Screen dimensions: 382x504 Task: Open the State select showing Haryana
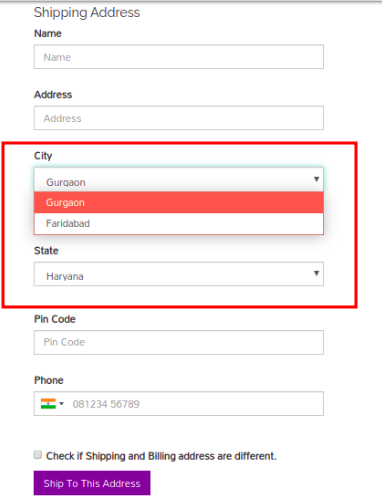(x=179, y=274)
